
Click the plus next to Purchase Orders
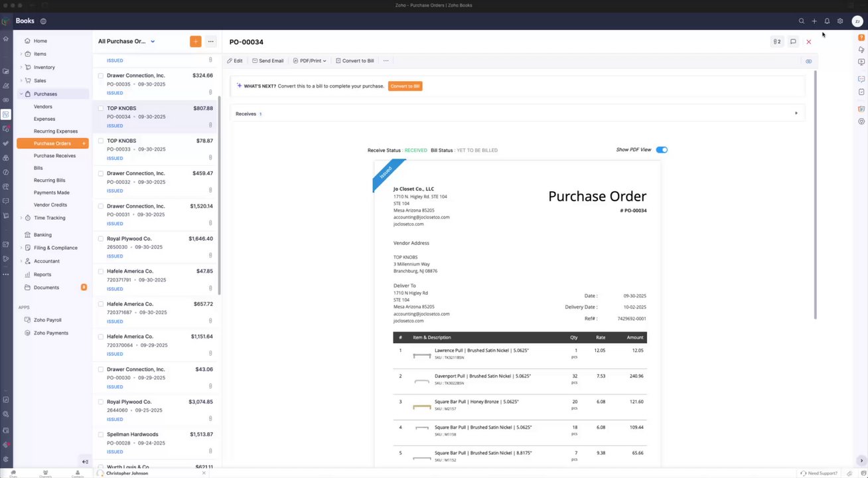pos(84,143)
